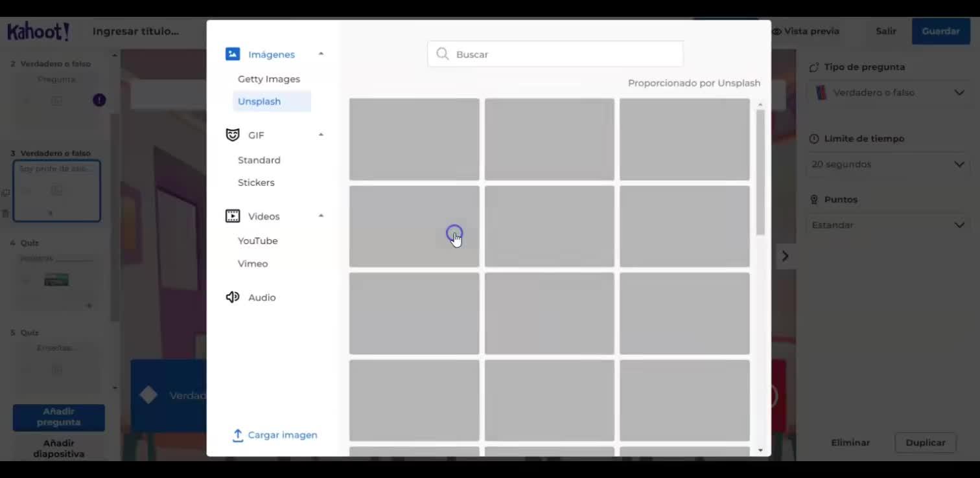Select Getty Images as image source
Screen dimensions: 980x478
click(269, 79)
